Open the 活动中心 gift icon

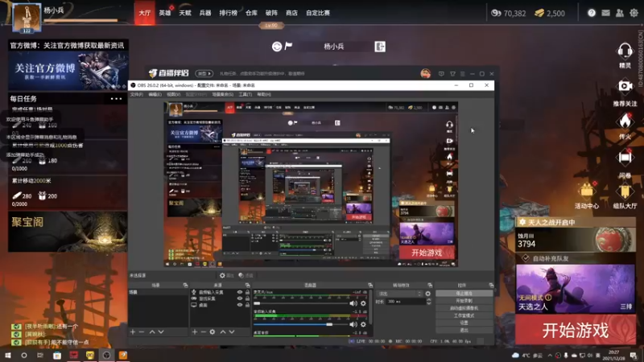tap(587, 191)
